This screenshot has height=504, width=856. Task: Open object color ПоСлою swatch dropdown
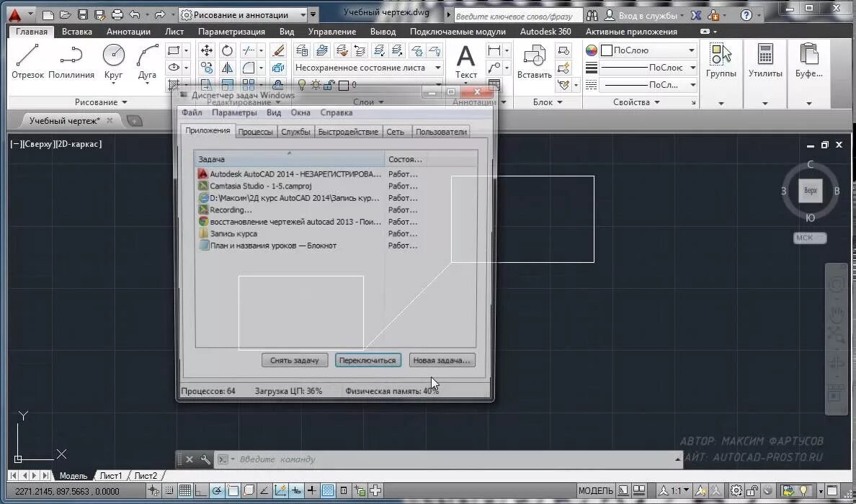click(x=648, y=50)
